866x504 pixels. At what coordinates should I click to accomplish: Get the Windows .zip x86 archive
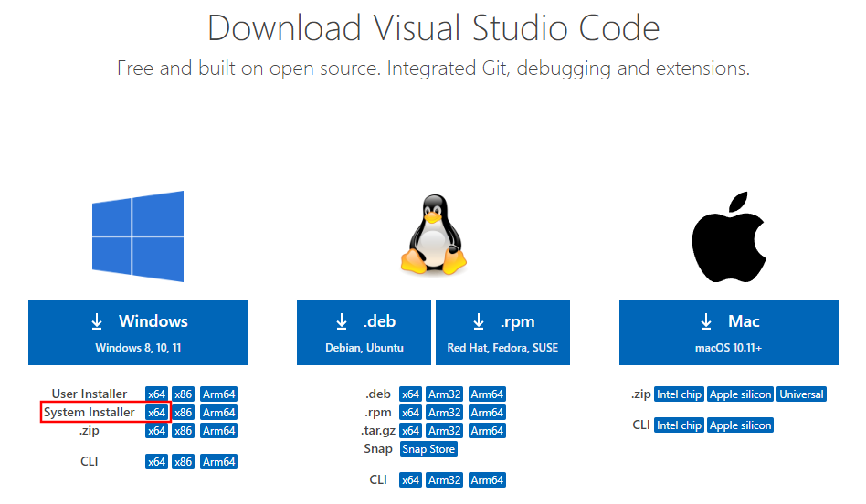[183, 431]
